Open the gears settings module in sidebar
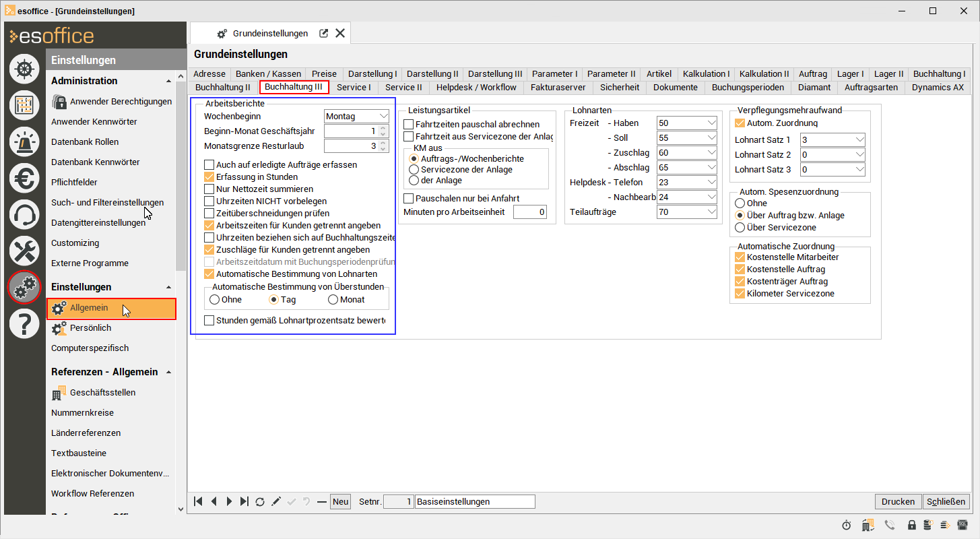This screenshot has height=539, width=980. tap(24, 288)
